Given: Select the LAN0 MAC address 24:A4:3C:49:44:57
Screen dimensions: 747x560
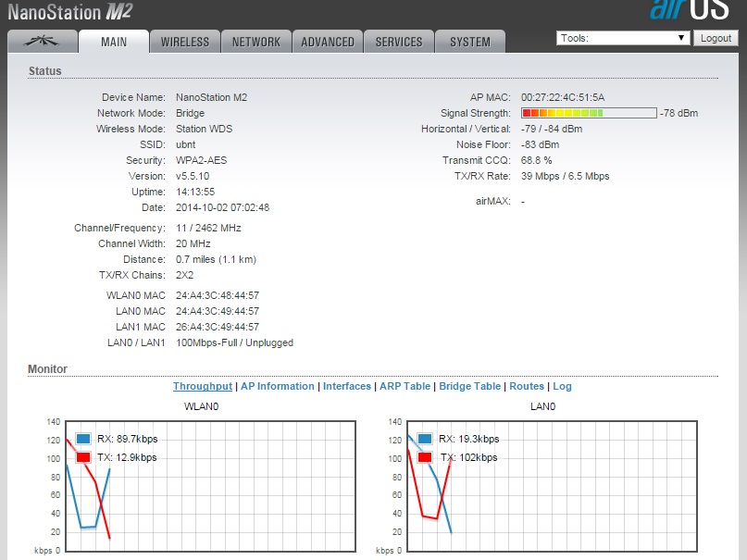Looking at the screenshot, I should pos(218,311).
